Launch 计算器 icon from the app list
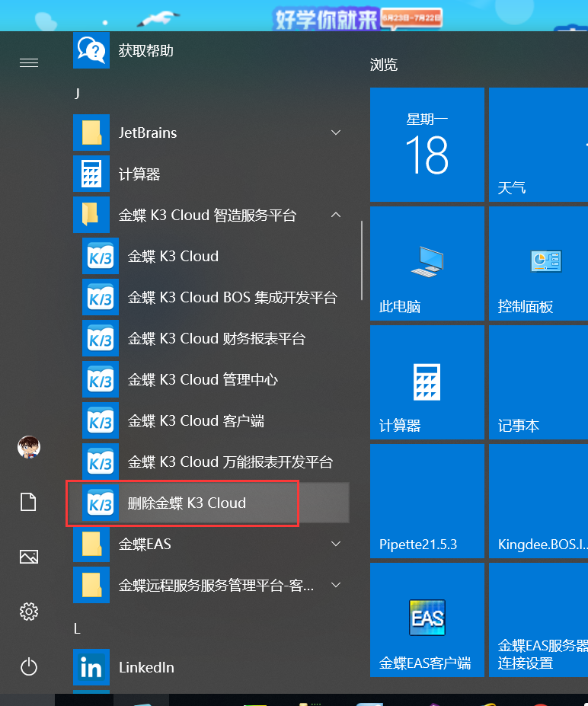The height and width of the screenshot is (706, 588). click(91, 174)
